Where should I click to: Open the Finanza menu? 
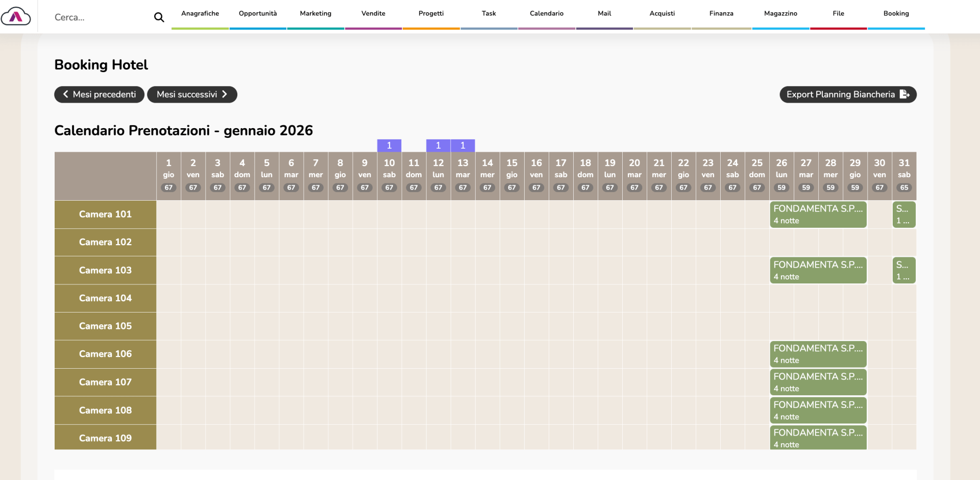click(x=721, y=14)
